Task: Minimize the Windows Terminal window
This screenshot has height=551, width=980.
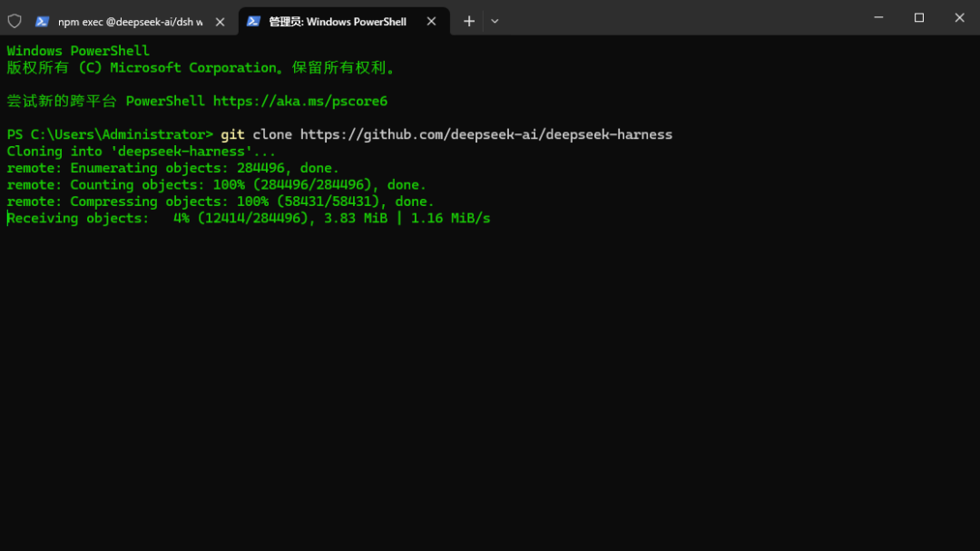Action: coord(878,17)
